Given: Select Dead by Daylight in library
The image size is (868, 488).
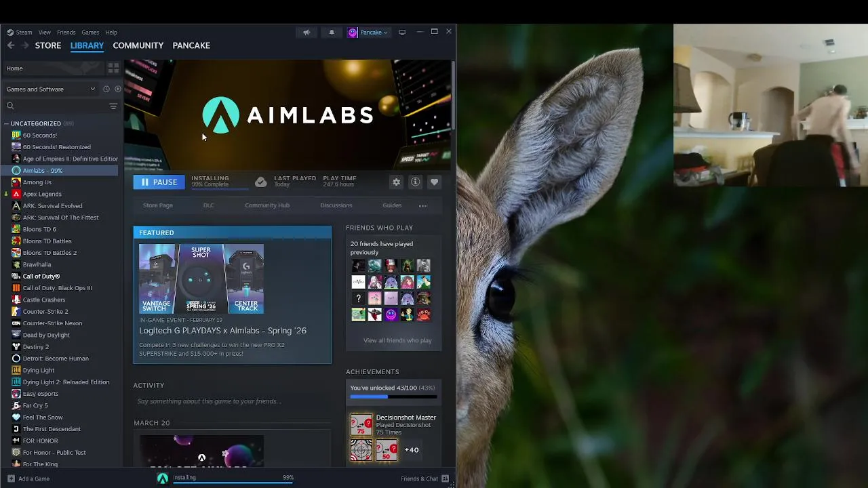Looking at the screenshot, I should click(x=46, y=335).
